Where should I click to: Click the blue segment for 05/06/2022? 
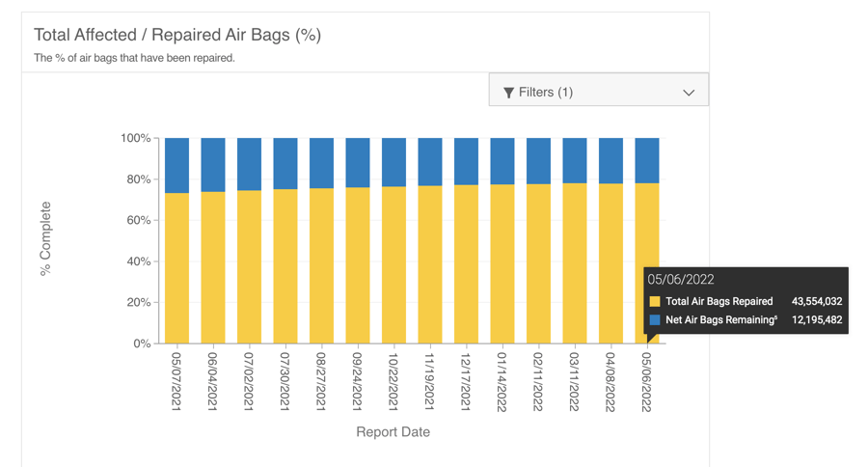647,160
